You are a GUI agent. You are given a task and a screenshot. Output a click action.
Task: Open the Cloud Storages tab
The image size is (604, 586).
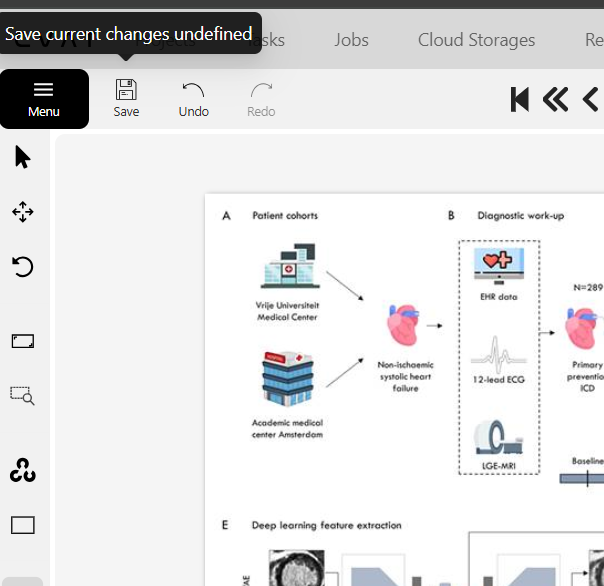(476, 40)
